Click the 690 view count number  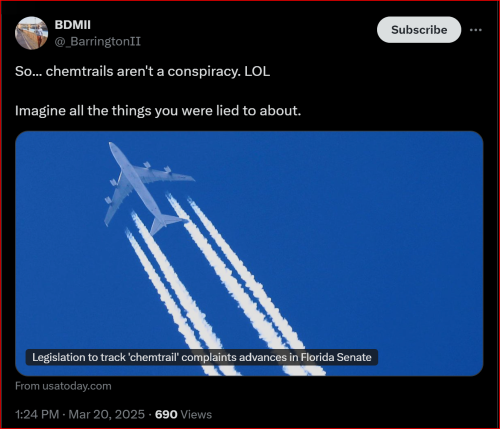pos(166,414)
